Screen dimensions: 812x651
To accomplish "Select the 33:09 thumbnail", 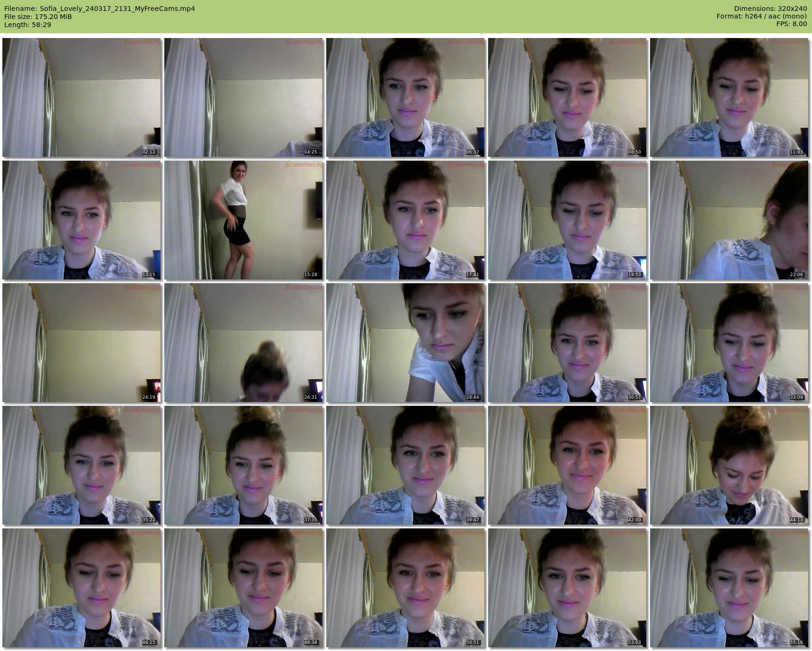I will [x=729, y=343].
